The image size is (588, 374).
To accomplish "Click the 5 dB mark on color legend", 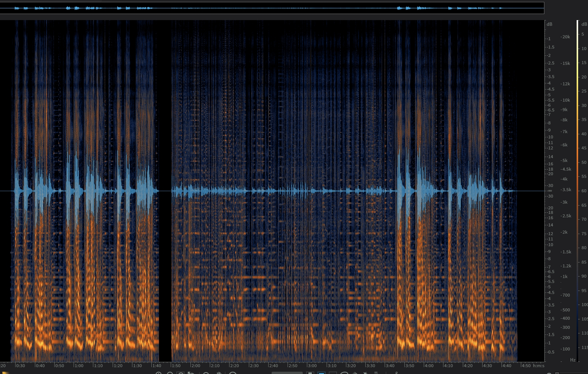I will (x=583, y=34).
